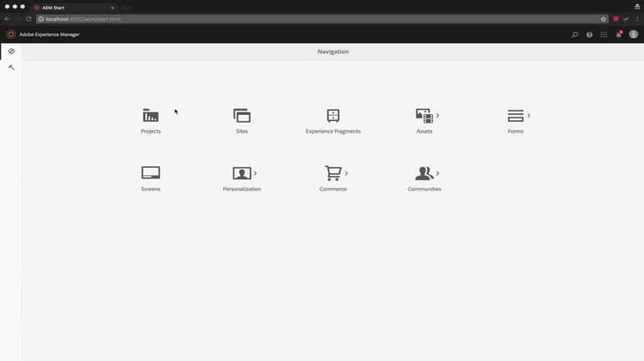Reload the page with the refresh button

pyautogui.click(x=28, y=19)
